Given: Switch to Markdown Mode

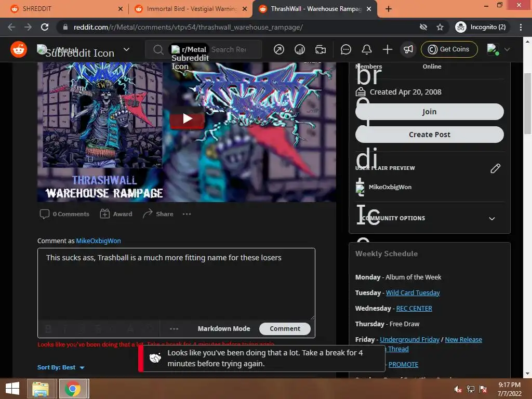Looking at the screenshot, I should (223, 329).
